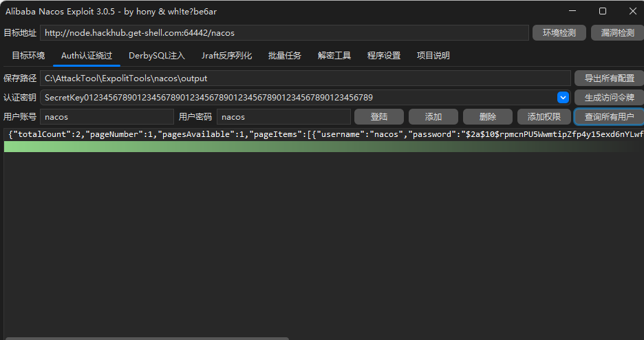Click 查询所有用户 button
Image resolution: width=644 pixels, height=340 pixels.
coord(609,116)
